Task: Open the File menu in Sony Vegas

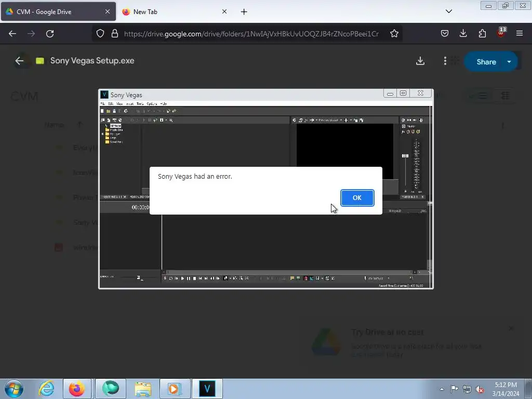Action: 103,103
